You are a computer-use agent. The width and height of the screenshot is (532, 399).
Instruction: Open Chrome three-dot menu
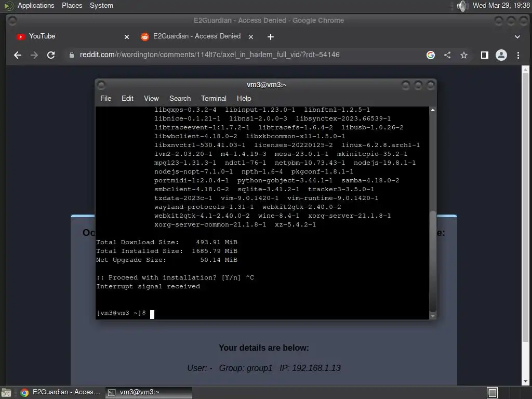click(518, 55)
